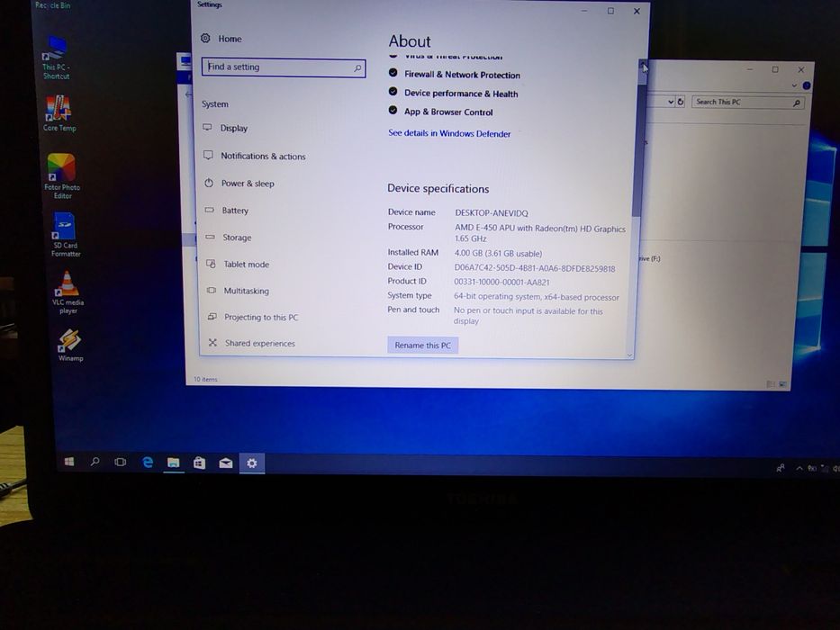This screenshot has width=840, height=630.
Task: Show hidden system tray icons
Action: pos(799,468)
